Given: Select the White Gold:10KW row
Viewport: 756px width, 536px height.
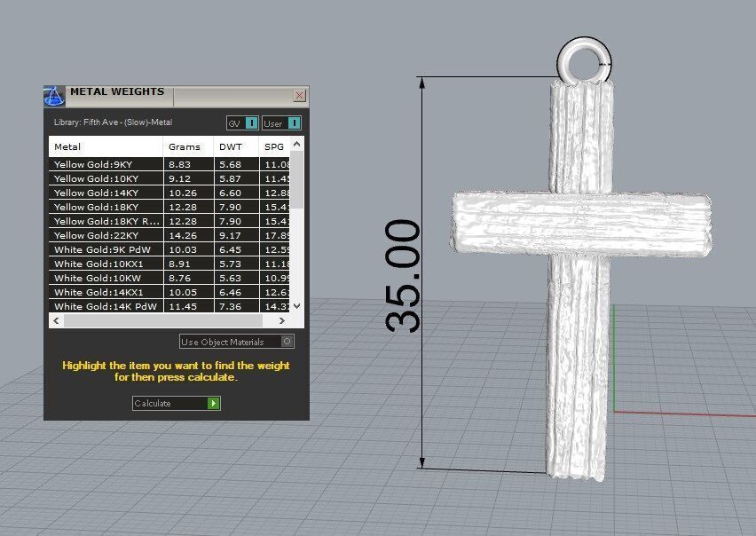Looking at the screenshot, I should tap(169, 278).
